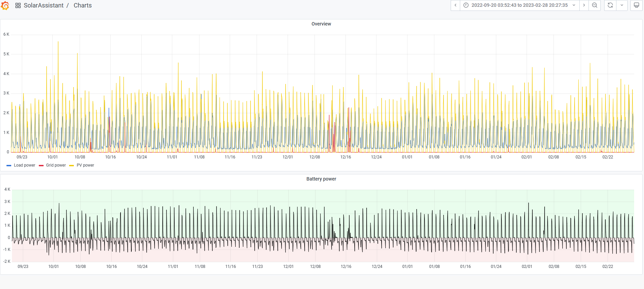The width and height of the screenshot is (644, 289).
Task: Click "02/22" date on Battery power axis
Action: [x=608, y=267]
